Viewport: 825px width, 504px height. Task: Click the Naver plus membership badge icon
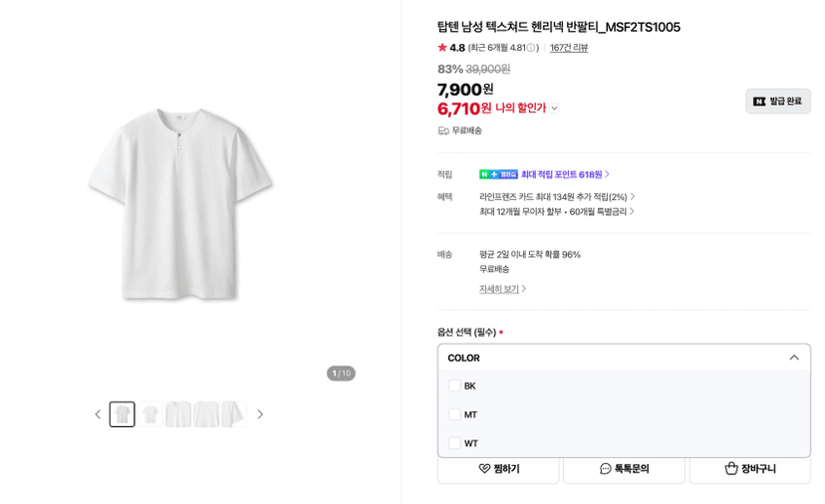point(499,174)
